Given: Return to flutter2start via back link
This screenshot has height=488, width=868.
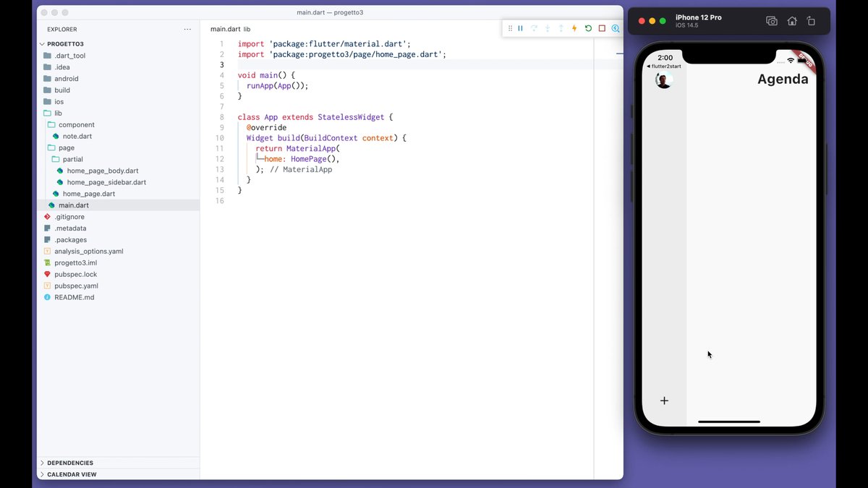Looking at the screenshot, I should 663,67.
